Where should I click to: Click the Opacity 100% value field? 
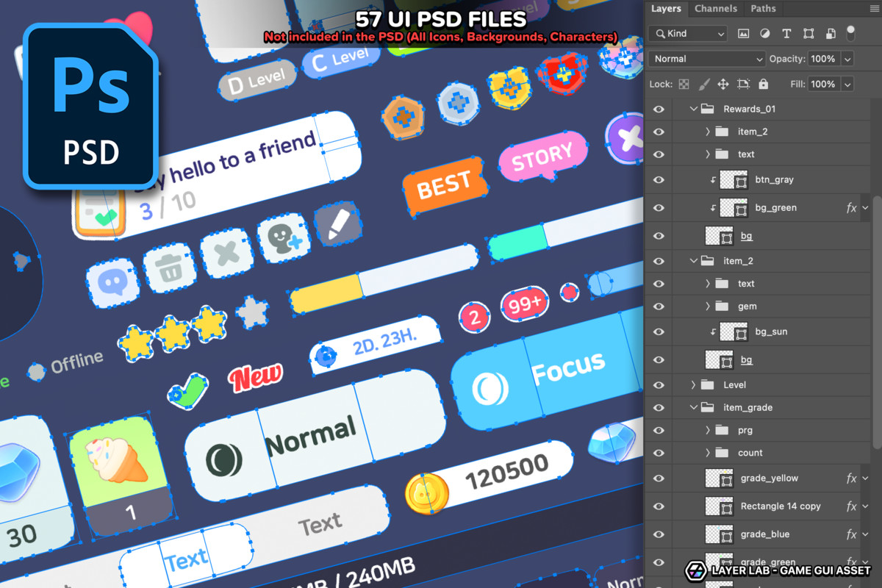click(x=824, y=59)
